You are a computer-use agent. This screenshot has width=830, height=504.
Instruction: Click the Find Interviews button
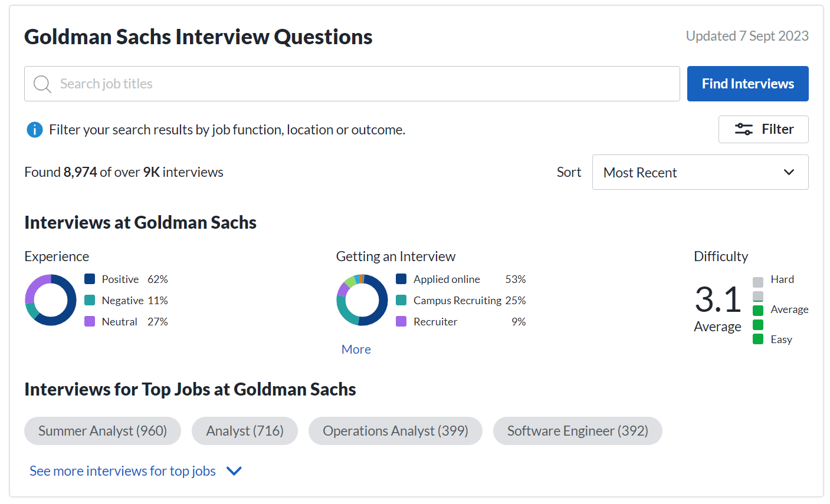click(x=747, y=83)
